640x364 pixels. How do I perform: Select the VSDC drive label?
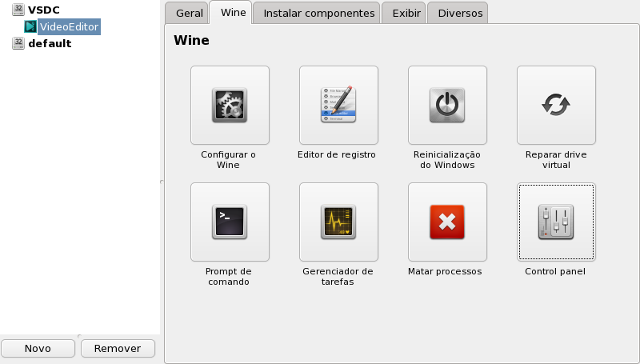click(44, 10)
